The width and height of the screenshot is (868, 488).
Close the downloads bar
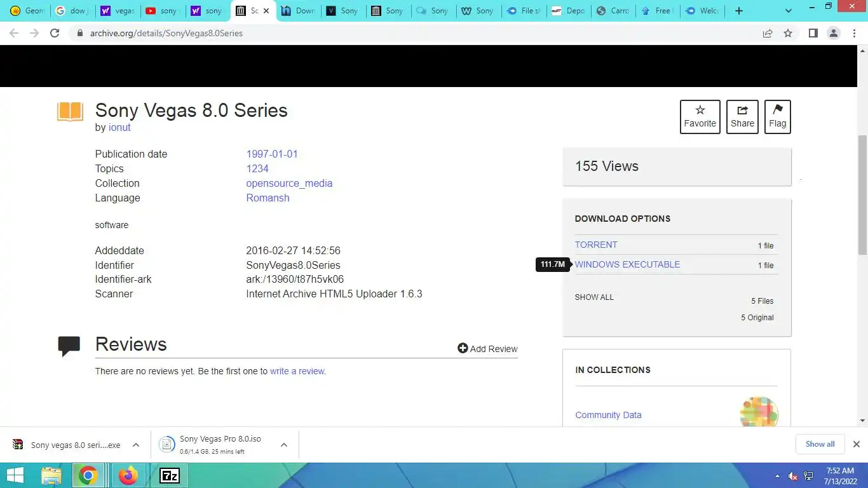[x=856, y=444]
